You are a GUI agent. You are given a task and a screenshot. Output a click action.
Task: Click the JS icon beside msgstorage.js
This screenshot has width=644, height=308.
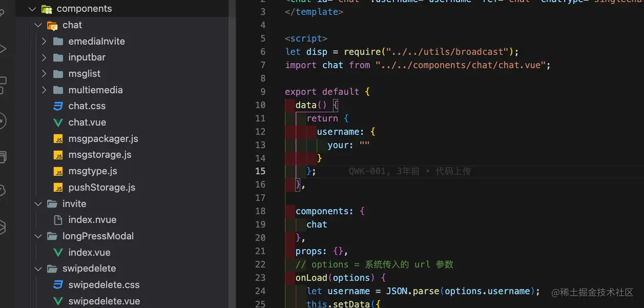pyautogui.click(x=58, y=155)
